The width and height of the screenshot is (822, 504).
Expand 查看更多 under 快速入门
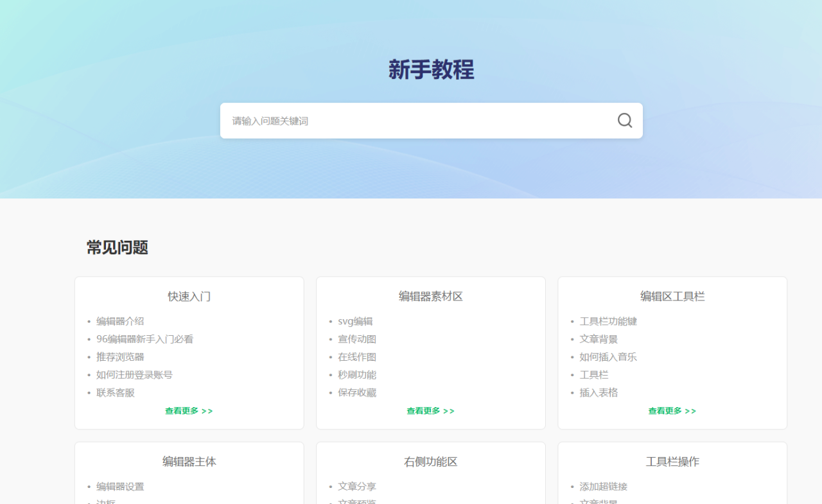[x=189, y=411]
